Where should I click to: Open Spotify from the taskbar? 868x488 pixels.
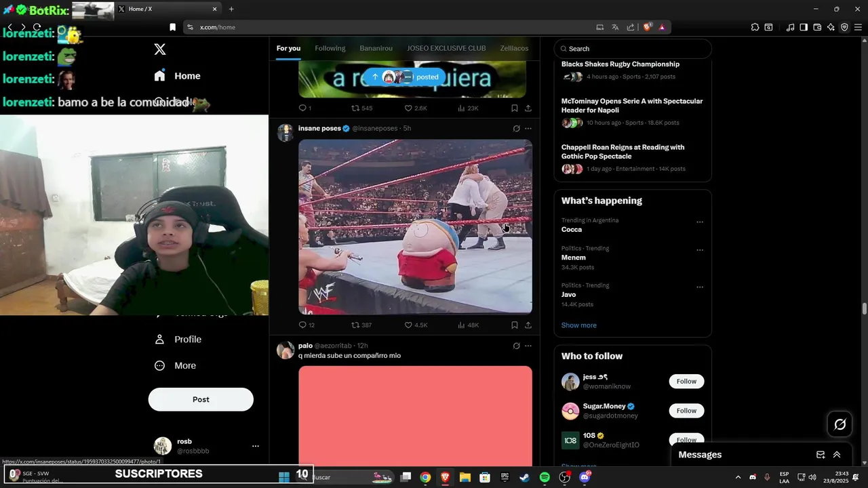[545, 477]
